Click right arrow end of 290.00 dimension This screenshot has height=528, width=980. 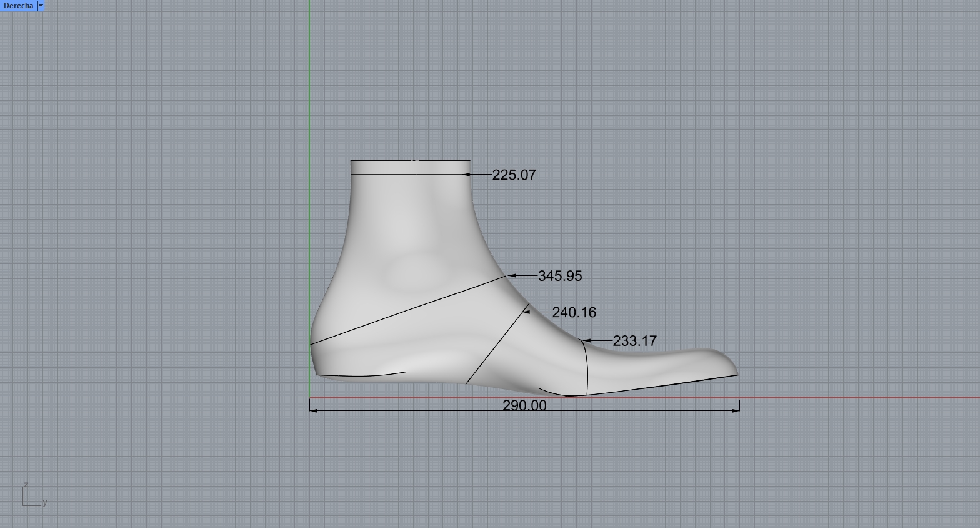737,410
